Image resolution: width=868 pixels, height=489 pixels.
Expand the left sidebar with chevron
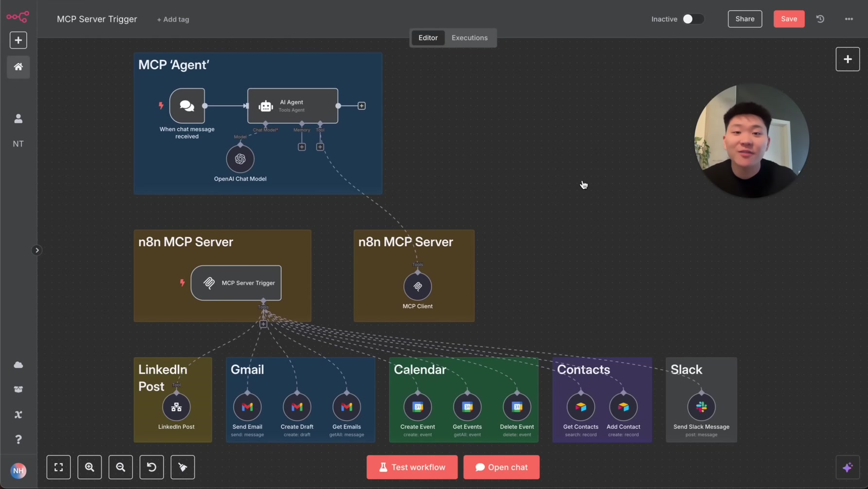pyautogui.click(x=37, y=251)
